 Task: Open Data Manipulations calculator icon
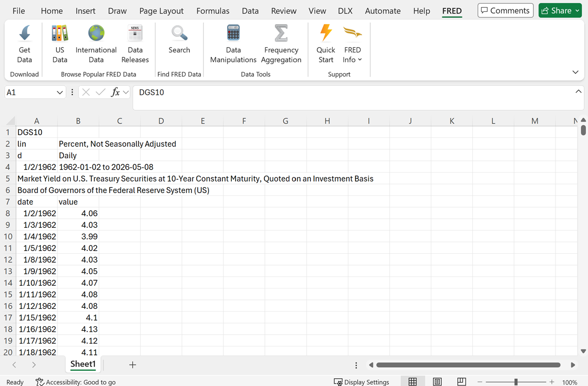233,33
